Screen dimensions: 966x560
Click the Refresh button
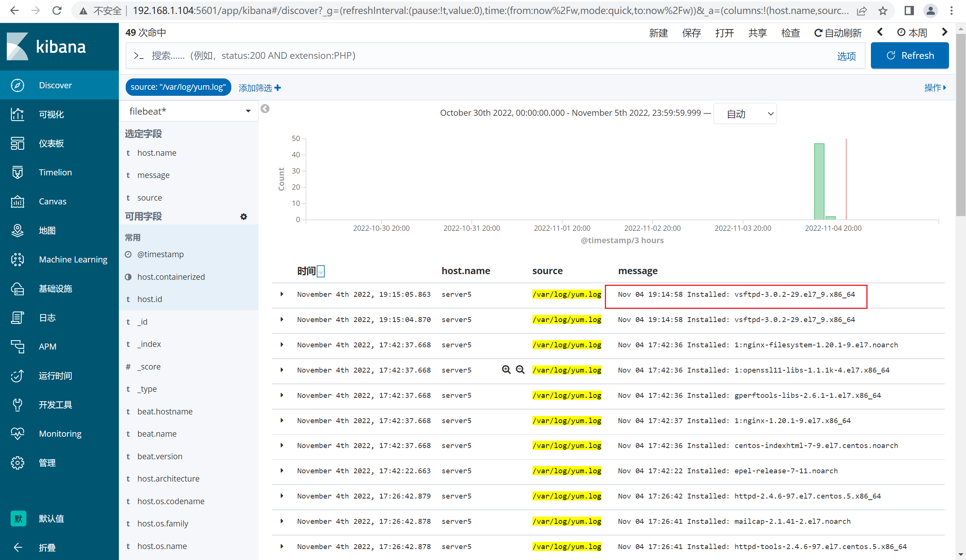tap(910, 55)
